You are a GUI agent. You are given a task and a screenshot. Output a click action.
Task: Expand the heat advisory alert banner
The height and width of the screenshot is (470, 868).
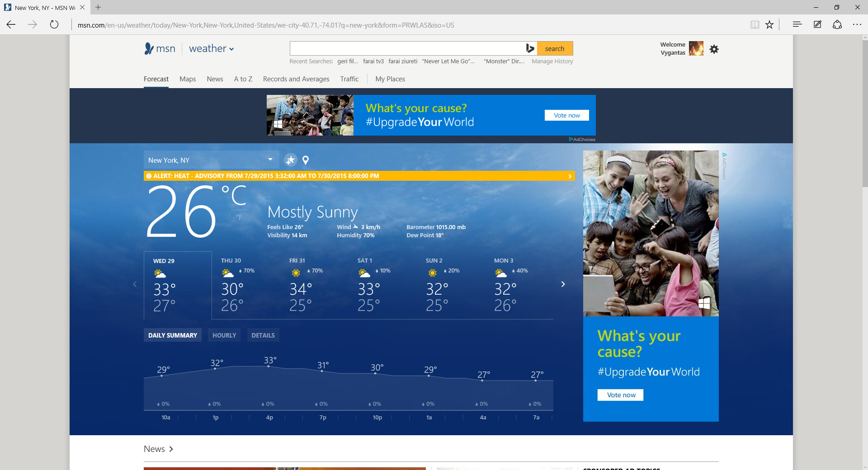coord(570,176)
